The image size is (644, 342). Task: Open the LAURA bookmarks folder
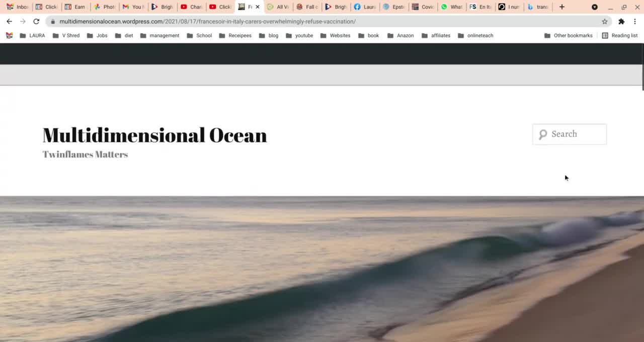(32, 36)
